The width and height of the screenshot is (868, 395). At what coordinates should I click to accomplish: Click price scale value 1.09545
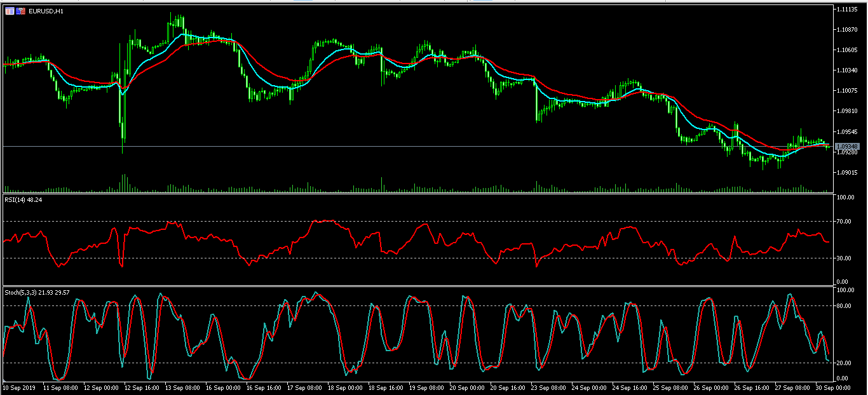(848, 133)
